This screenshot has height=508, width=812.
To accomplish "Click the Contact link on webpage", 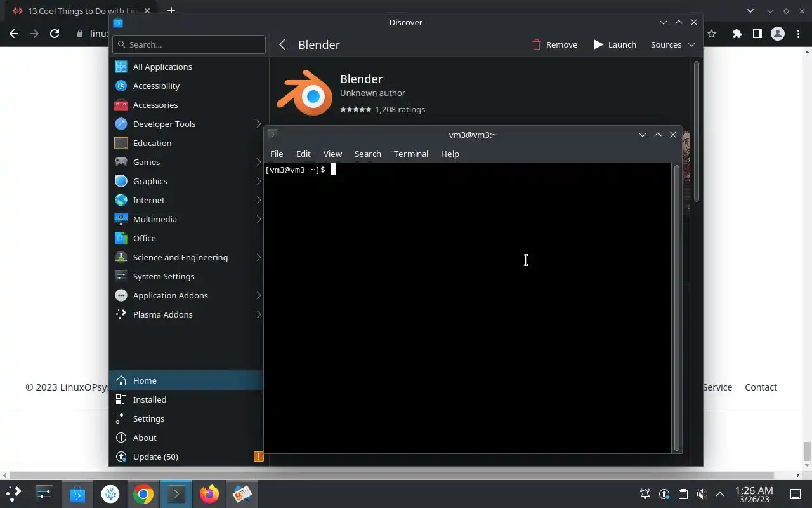I will click(761, 387).
